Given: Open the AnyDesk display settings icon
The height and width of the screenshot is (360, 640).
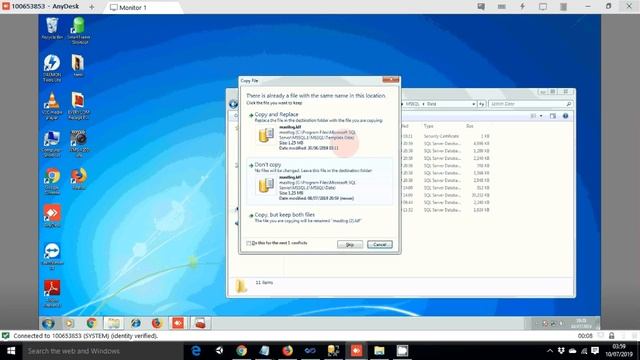Looking at the screenshot, I should 543,7.
